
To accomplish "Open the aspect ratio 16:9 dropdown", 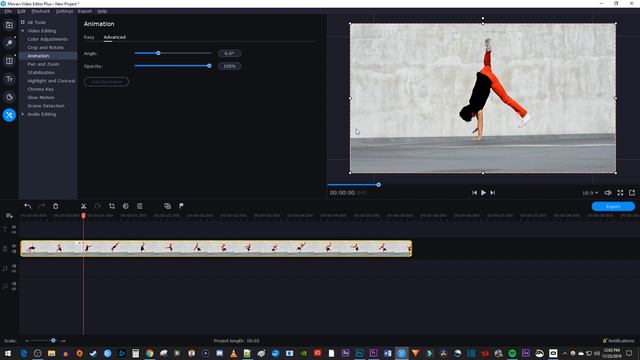I will (590, 193).
